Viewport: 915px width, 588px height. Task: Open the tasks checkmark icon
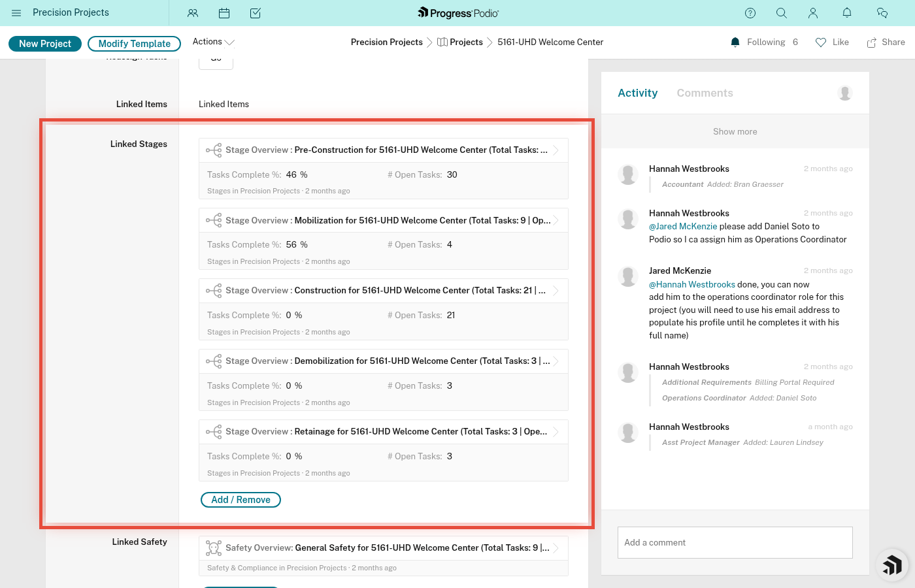(256, 13)
